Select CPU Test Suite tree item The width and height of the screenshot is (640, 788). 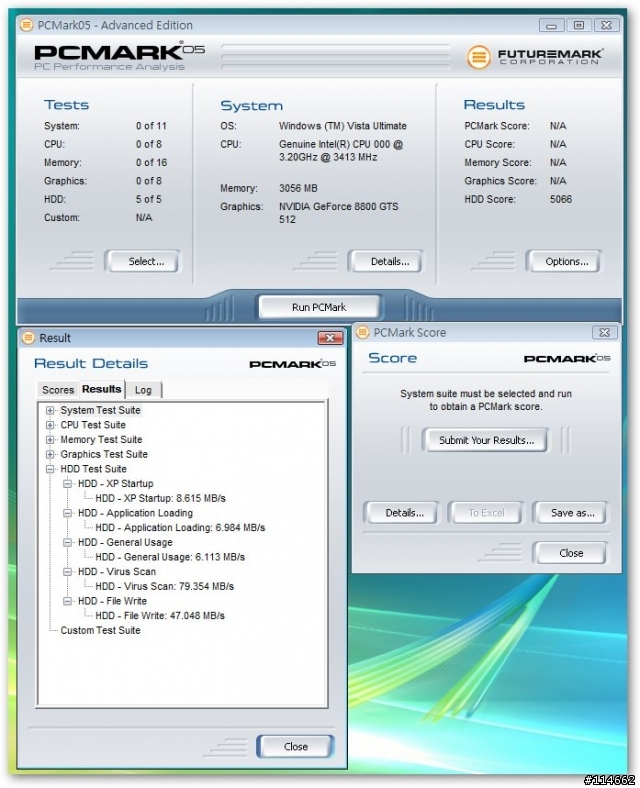pos(93,425)
